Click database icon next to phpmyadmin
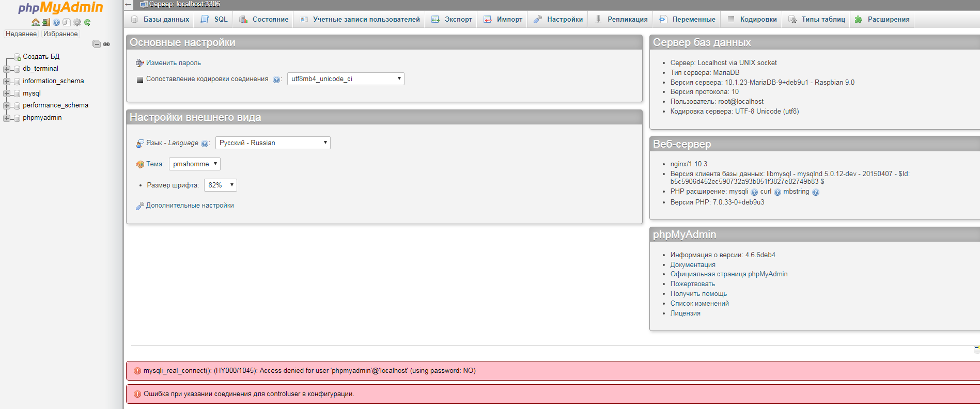Viewport: 980px width, 409px height. click(x=17, y=118)
